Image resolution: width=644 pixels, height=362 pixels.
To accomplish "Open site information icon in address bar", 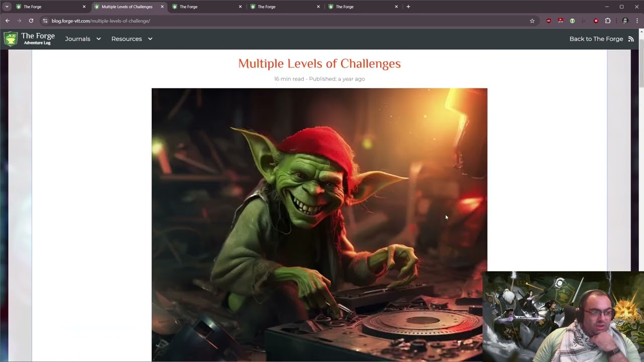I will [x=45, y=21].
